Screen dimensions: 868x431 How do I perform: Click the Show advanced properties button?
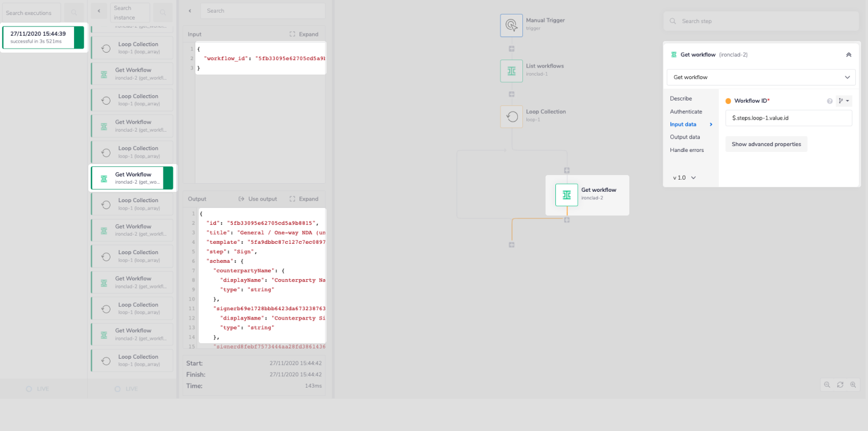tap(766, 144)
